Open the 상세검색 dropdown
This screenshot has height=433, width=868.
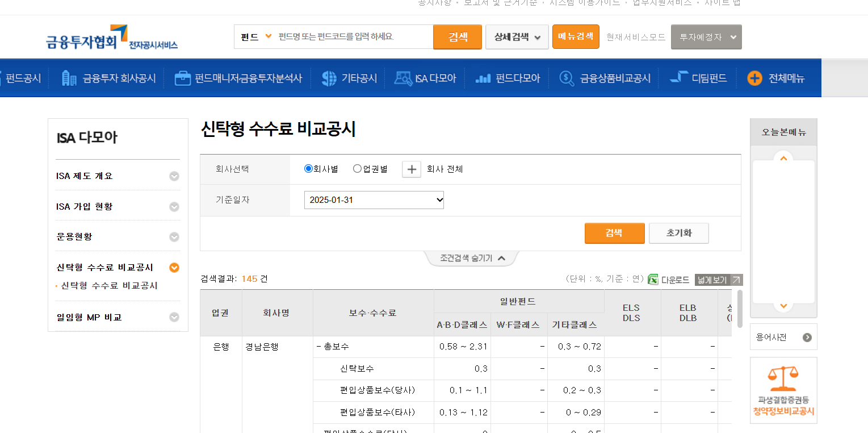click(x=517, y=37)
